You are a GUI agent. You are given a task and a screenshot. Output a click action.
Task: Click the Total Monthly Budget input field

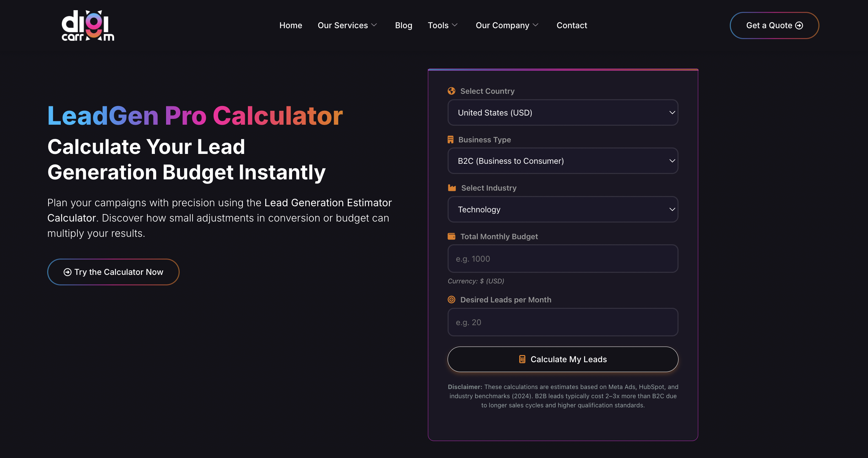(562, 259)
